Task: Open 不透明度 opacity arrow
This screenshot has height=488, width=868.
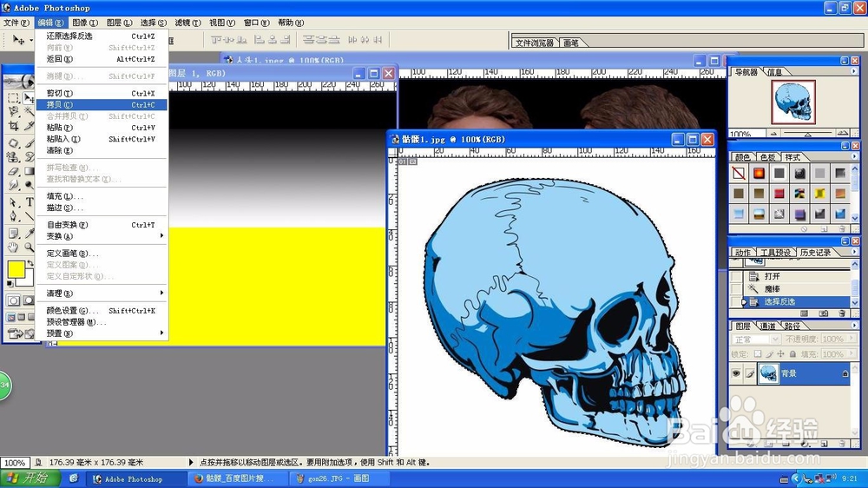Action: [852, 338]
